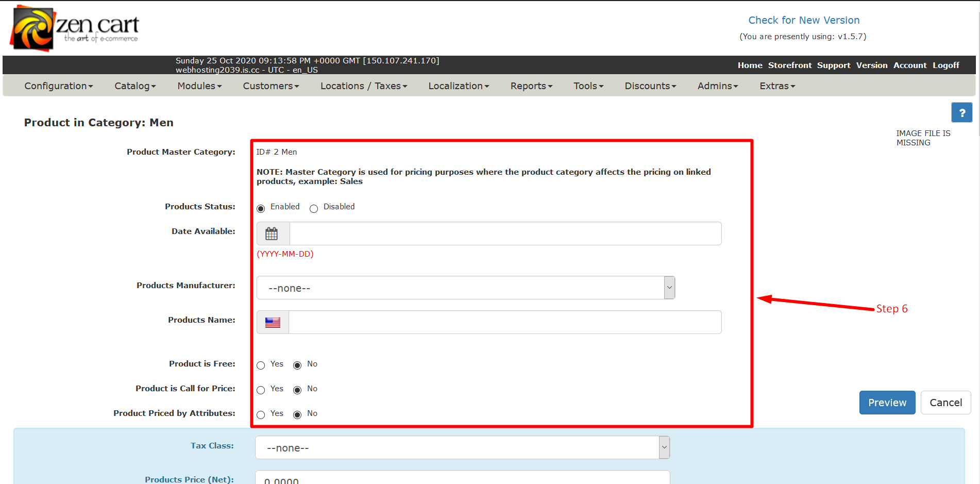Screen dimensions: 980x484
Task: Select Yes for Product is Free
Action: coord(261,365)
